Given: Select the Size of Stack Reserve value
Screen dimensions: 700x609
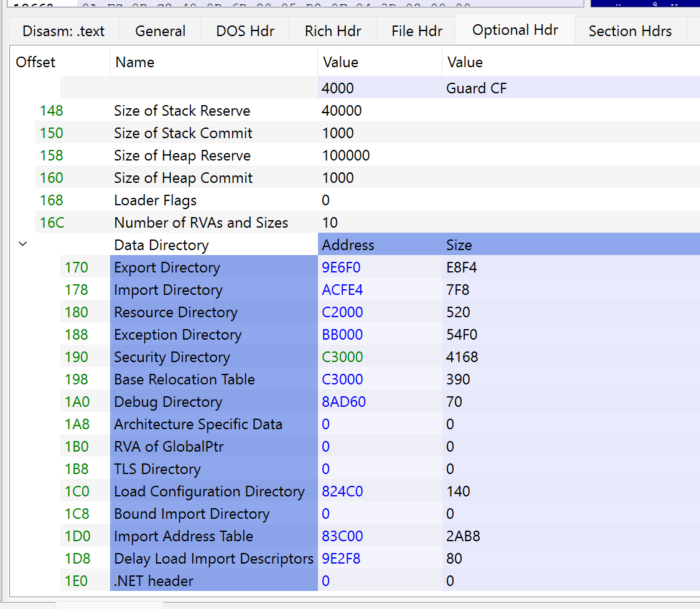Looking at the screenshot, I should [x=342, y=111].
